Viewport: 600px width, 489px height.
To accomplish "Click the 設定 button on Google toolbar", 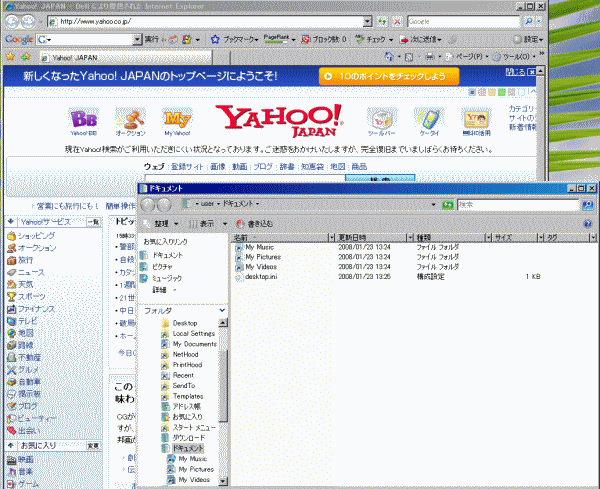I will 528,39.
